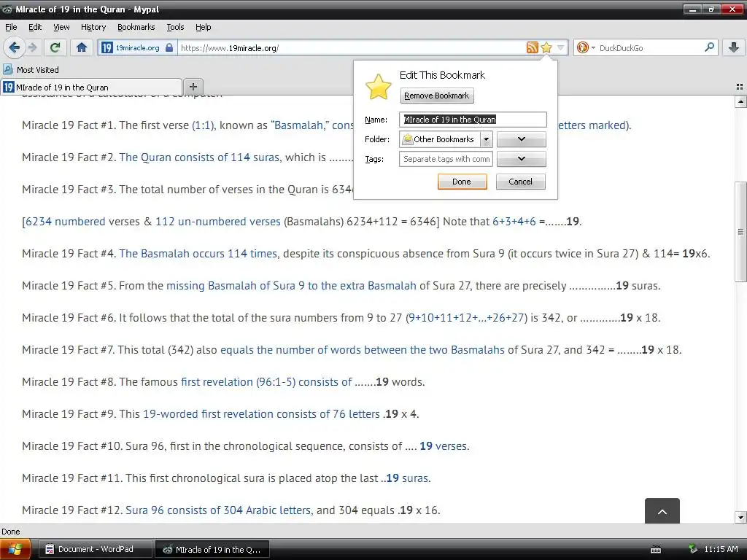
Task: Go back with the Back arrow button
Action: tap(14, 47)
